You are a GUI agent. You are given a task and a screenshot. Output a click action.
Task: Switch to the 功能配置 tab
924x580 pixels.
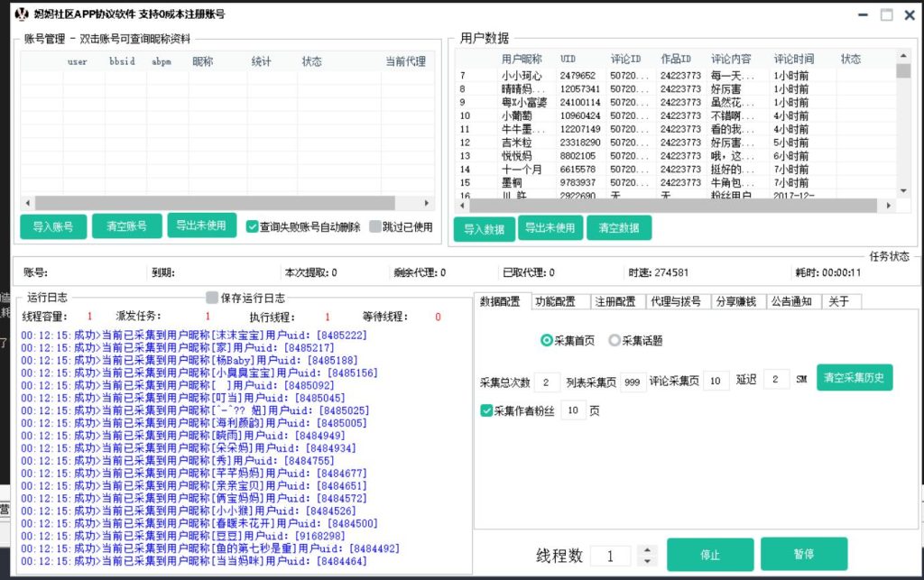pos(555,301)
